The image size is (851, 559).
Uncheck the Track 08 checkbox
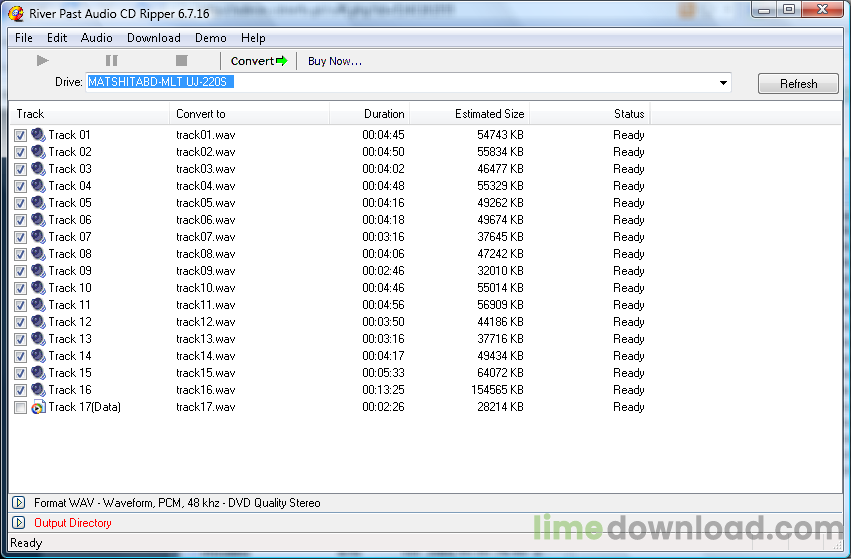[x=21, y=254]
